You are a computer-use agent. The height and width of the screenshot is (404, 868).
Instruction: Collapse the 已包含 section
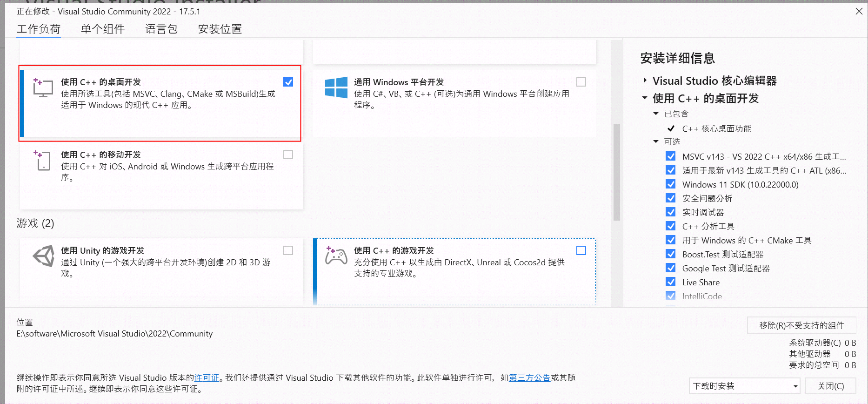656,114
